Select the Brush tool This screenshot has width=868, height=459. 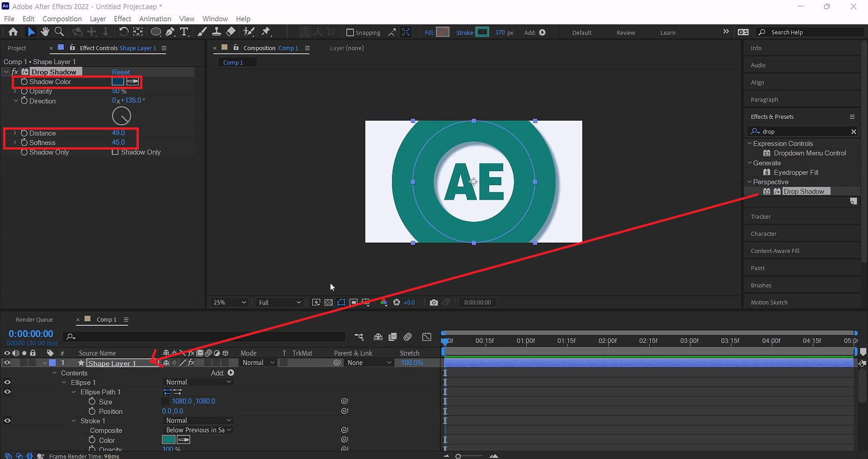[202, 32]
